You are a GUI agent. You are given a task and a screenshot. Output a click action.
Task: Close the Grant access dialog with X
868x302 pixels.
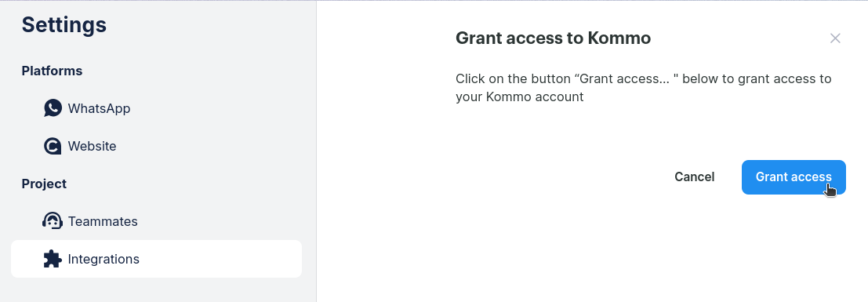(x=835, y=38)
